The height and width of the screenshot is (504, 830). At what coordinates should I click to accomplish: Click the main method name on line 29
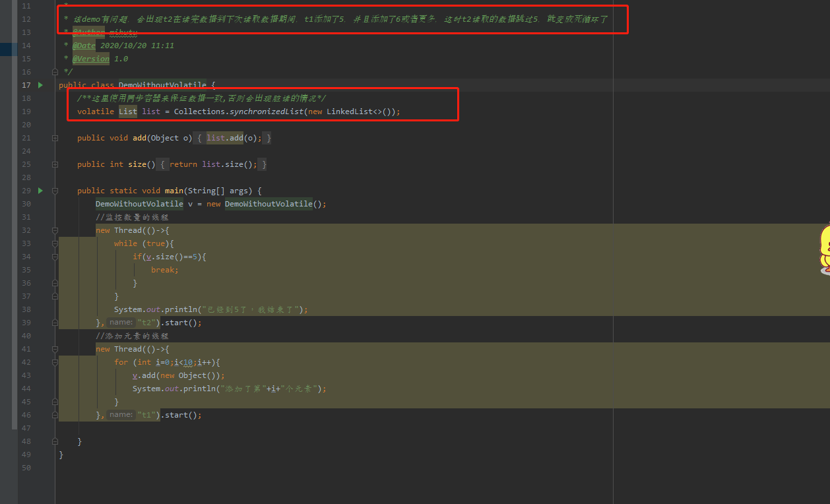tap(174, 191)
